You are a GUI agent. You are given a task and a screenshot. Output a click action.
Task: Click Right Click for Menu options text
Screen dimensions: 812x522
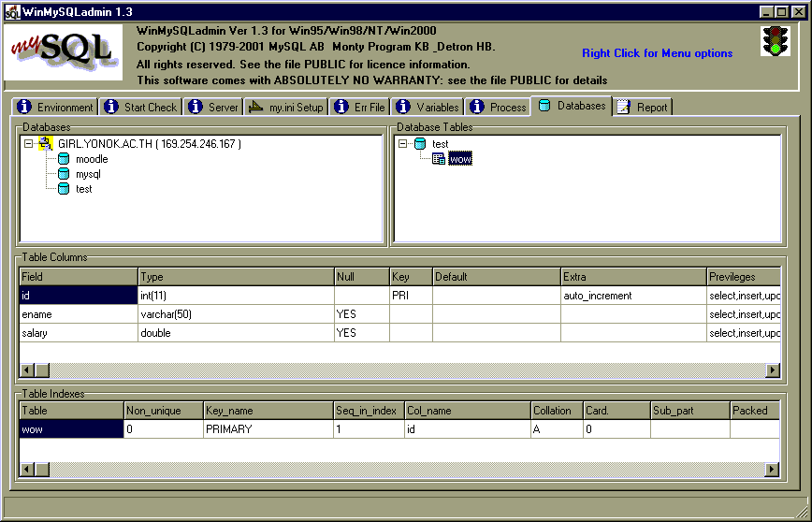point(657,53)
